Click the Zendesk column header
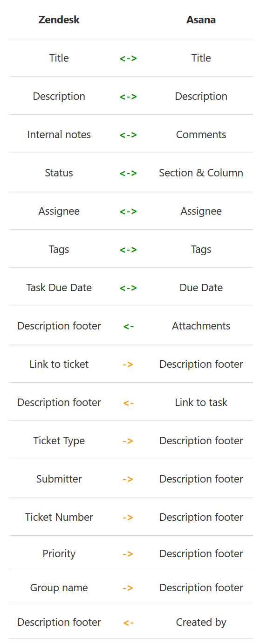This screenshot has height=644, width=253. [x=59, y=20]
